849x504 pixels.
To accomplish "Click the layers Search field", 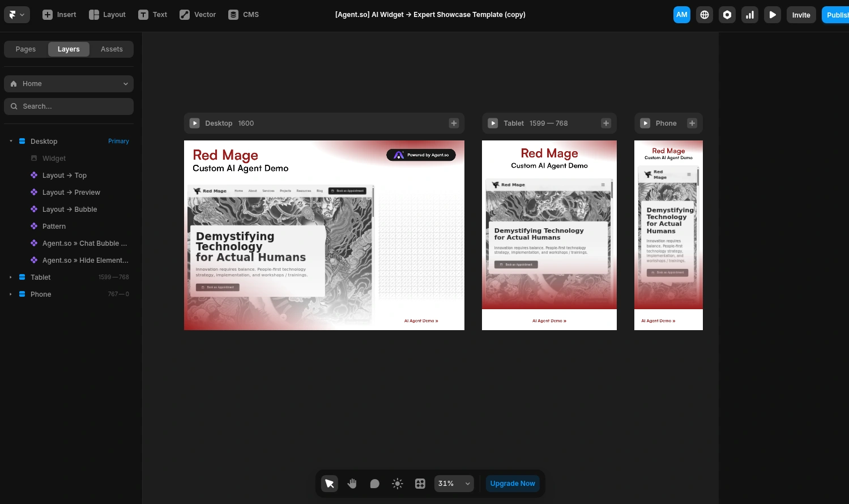I will pyautogui.click(x=69, y=106).
